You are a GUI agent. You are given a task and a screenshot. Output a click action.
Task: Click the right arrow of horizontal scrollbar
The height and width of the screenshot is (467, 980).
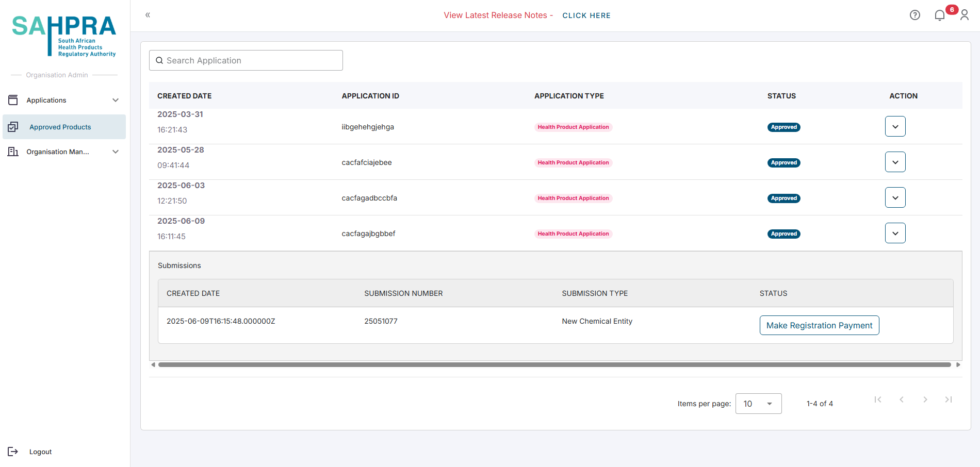pyautogui.click(x=958, y=364)
